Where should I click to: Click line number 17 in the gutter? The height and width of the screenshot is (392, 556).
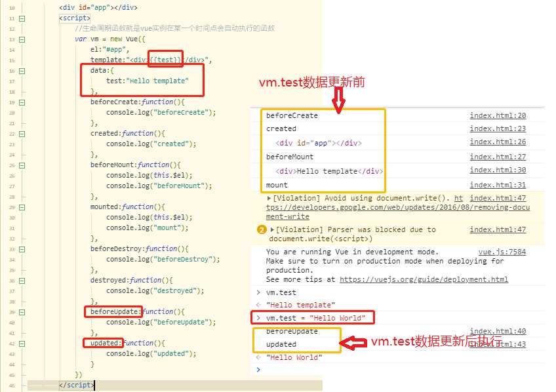[x=12, y=81]
